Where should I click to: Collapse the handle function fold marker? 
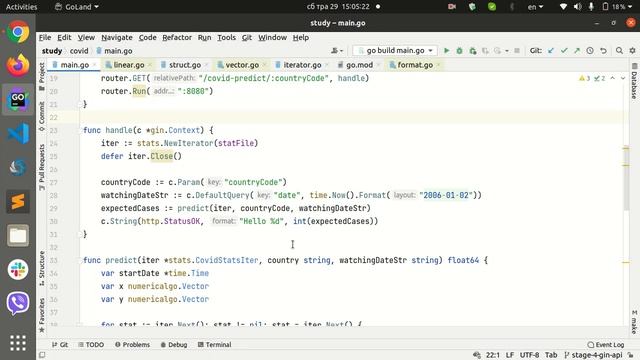pyautogui.click(x=80, y=131)
